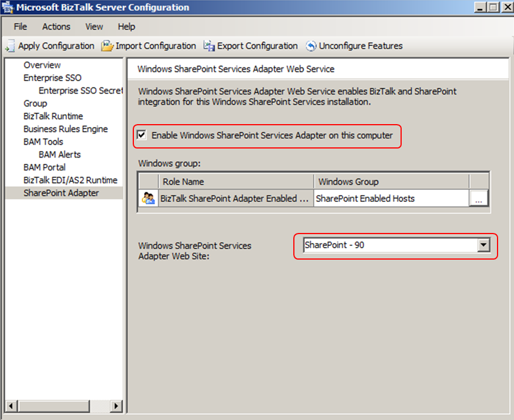Viewport: 514px width, 420px height.
Task: Click the users icon in role row
Action: pos(148,198)
